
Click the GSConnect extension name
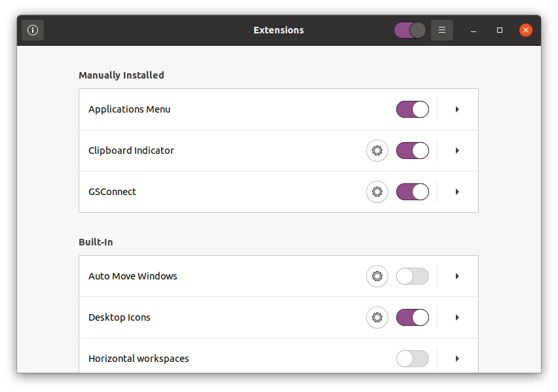pyautogui.click(x=112, y=192)
